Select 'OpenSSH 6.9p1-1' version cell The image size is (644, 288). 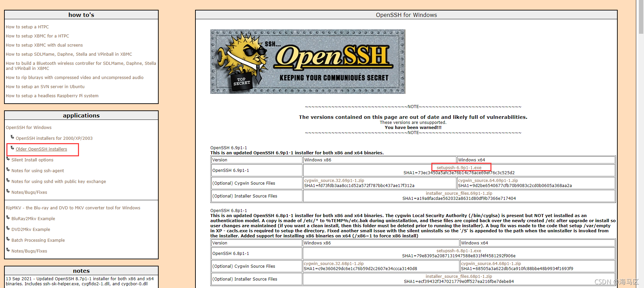click(x=257, y=171)
